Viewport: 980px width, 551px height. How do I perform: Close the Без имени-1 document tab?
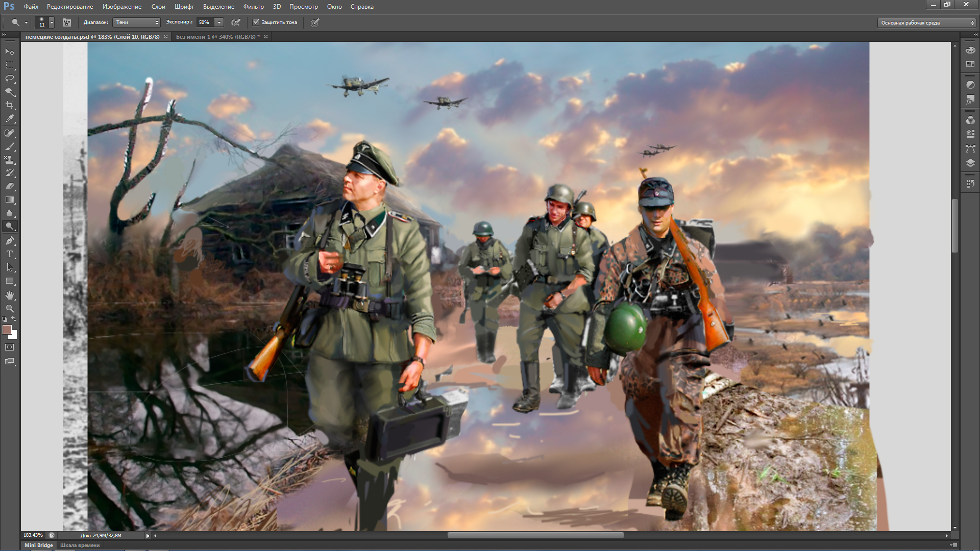[x=266, y=37]
